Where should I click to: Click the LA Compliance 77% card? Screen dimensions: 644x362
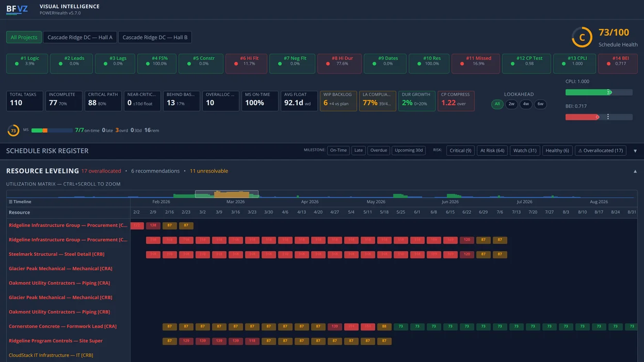(x=377, y=101)
